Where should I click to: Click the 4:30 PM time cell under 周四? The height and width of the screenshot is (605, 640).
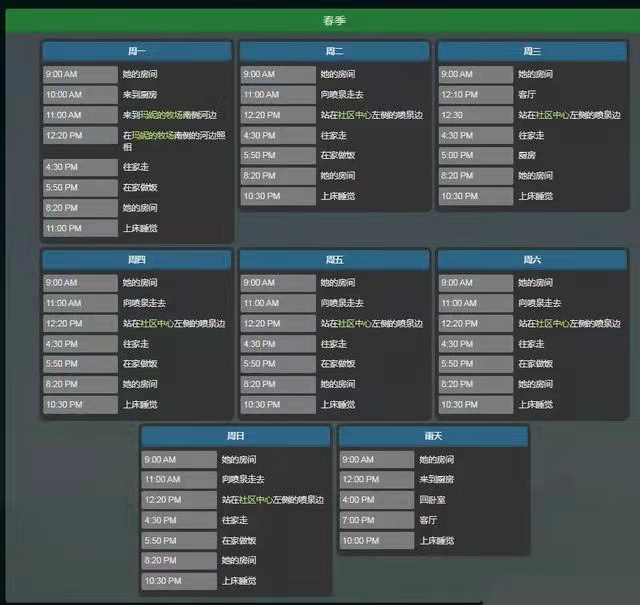80,344
